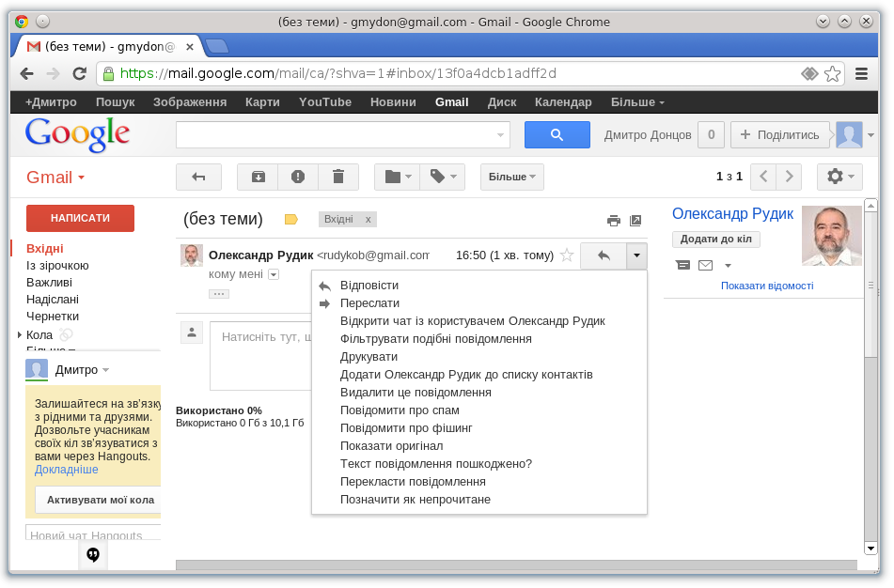Click the Активувати мої кола button
This screenshot has height=588, width=894.
[98, 500]
